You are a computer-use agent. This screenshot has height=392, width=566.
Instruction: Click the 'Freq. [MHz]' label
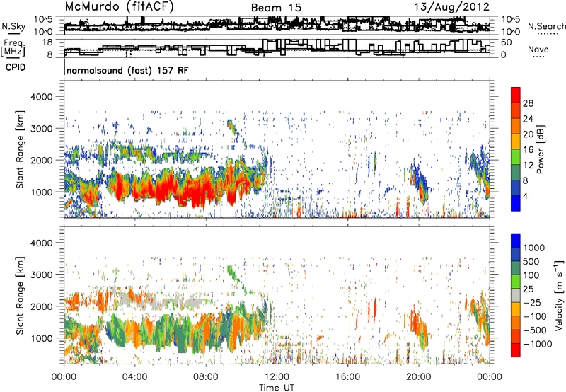point(13,47)
